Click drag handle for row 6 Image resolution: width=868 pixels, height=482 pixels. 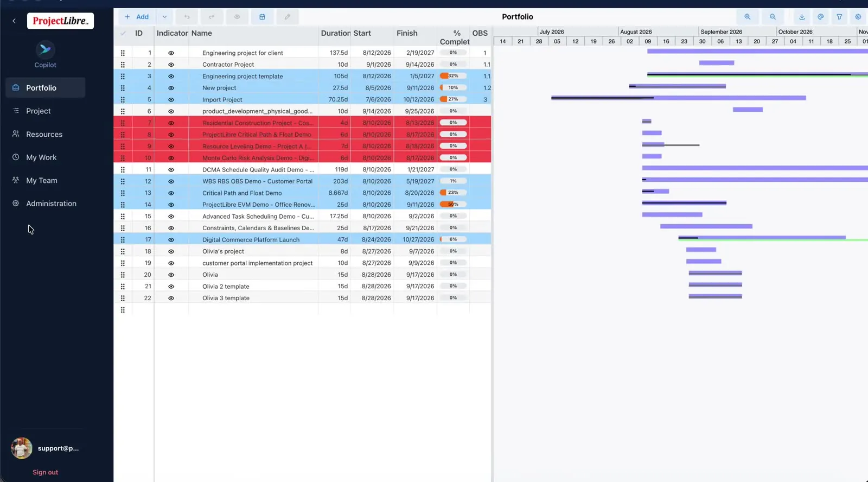[123, 111]
